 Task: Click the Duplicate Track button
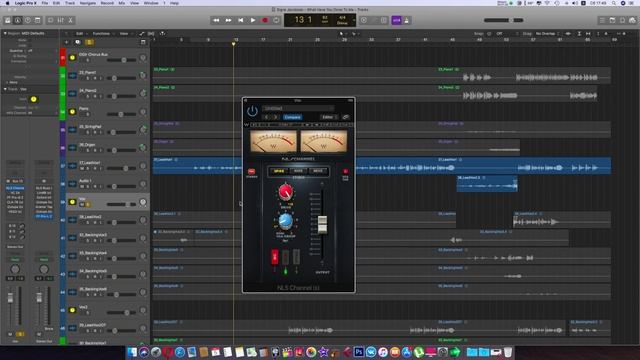[78, 42]
